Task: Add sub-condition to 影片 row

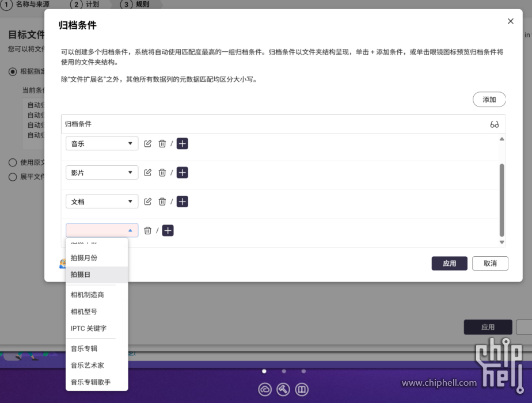Action: pos(182,173)
